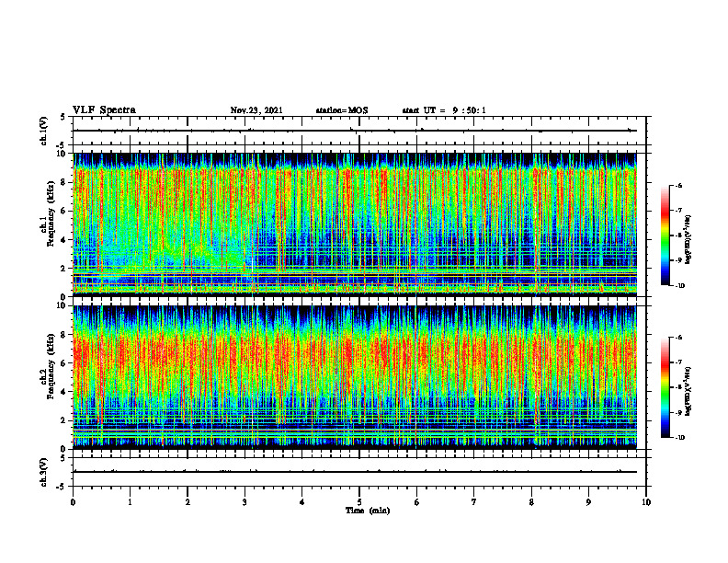Click the time axis tick label "2"
Image resolution: width=728 pixels, height=563 pixels.
(188, 502)
